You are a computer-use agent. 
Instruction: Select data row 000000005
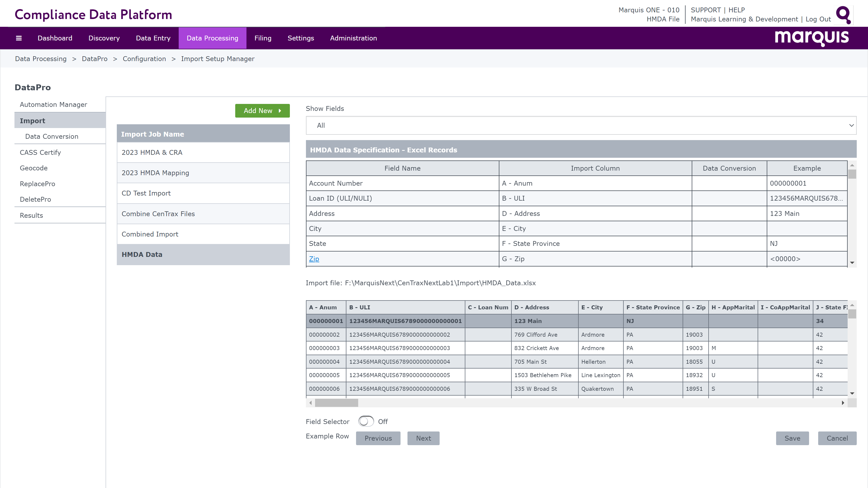click(x=577, y=375)
